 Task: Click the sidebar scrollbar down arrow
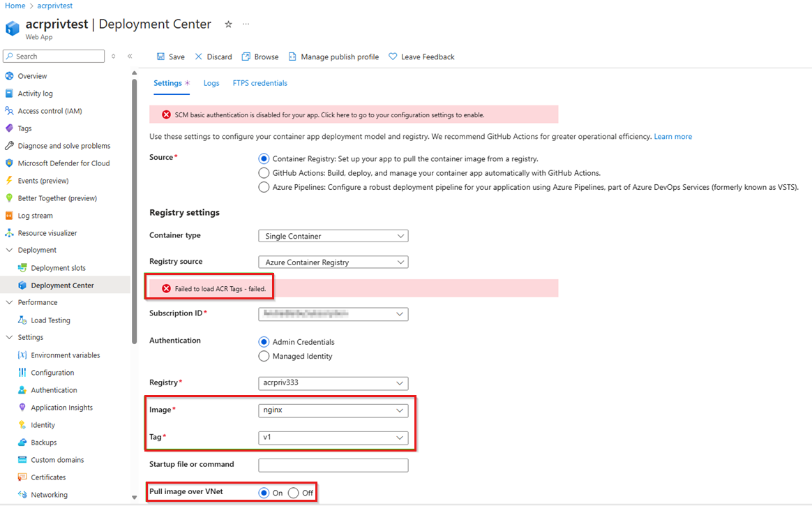134,498
